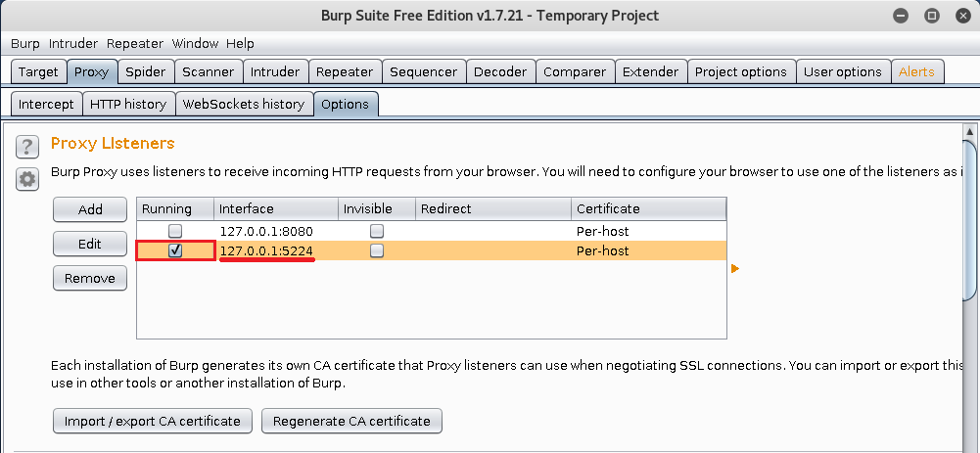The width and height of the screenshot is (980, 453).
Task: Click Regenerate CA certificate
Action: tap(351, 421)
